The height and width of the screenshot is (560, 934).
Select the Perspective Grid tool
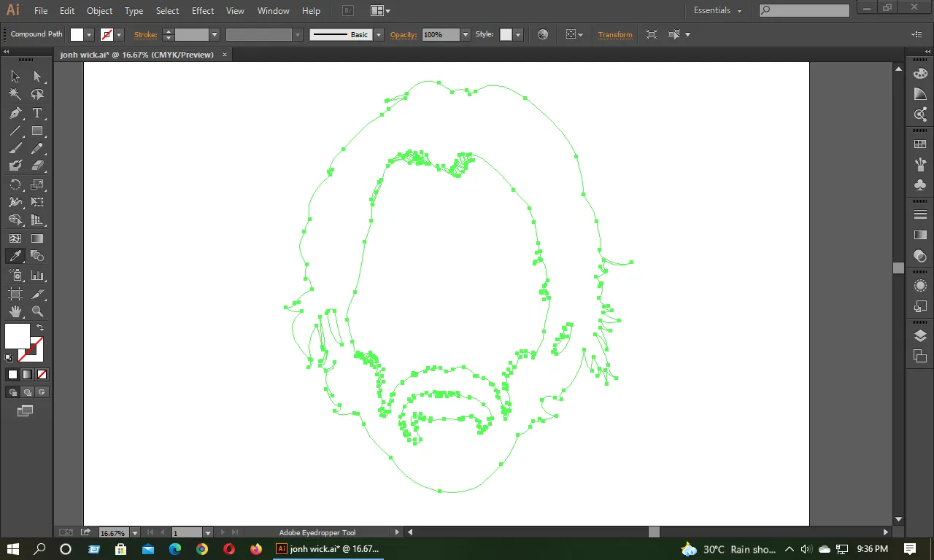click(x=37, y=219)
